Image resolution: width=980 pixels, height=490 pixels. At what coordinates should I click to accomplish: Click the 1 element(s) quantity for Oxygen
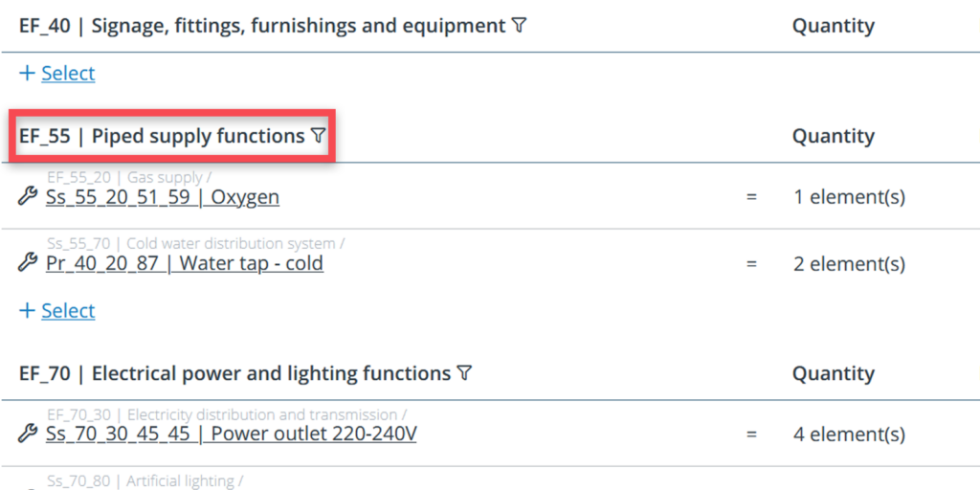click(x=849, y=197)
